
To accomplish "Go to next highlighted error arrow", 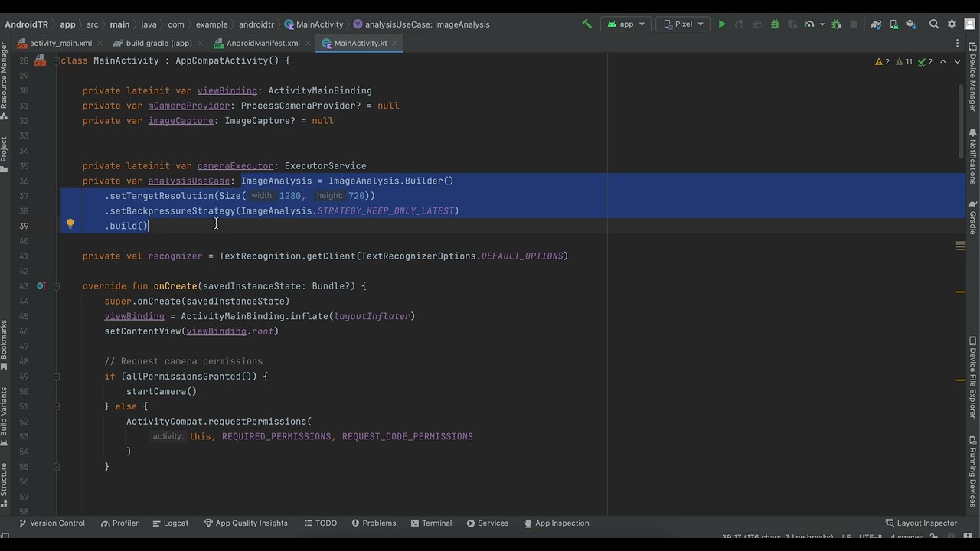I will 957,61.
